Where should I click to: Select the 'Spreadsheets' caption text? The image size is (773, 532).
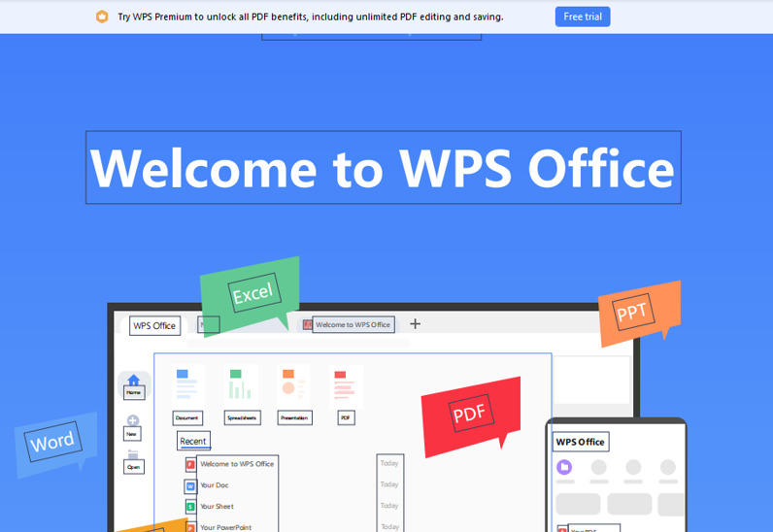pyautogui.click(x=242, y=417)
